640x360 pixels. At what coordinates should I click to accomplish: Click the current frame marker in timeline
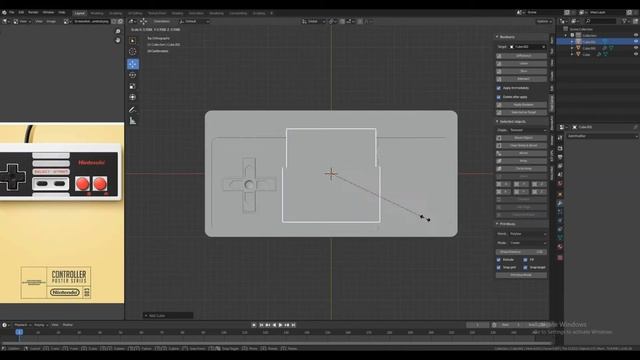pos(19,332)
